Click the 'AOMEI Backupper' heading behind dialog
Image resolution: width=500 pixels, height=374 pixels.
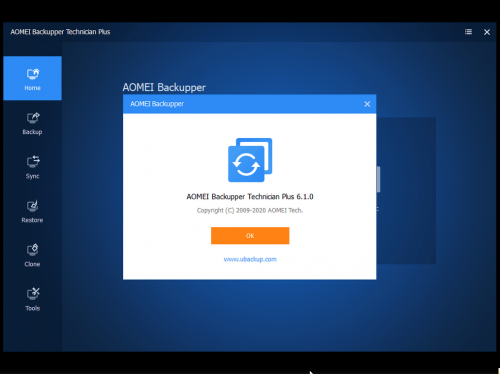coord(164,87)
